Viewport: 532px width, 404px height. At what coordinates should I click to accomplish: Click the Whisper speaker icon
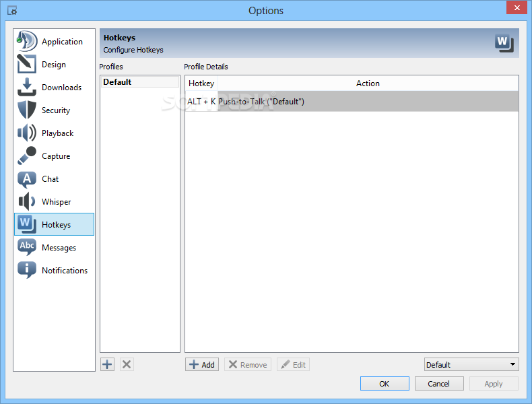[27, 201]
